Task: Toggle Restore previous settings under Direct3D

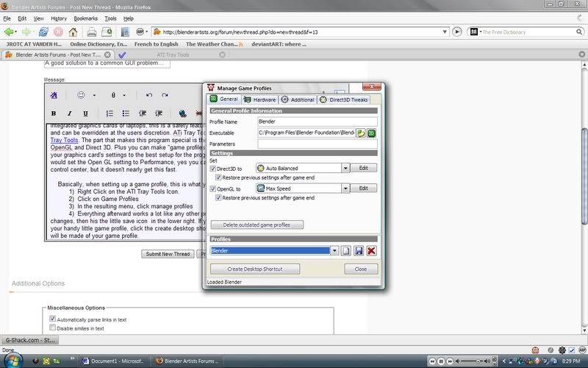Action: click(x=218, y=177)
